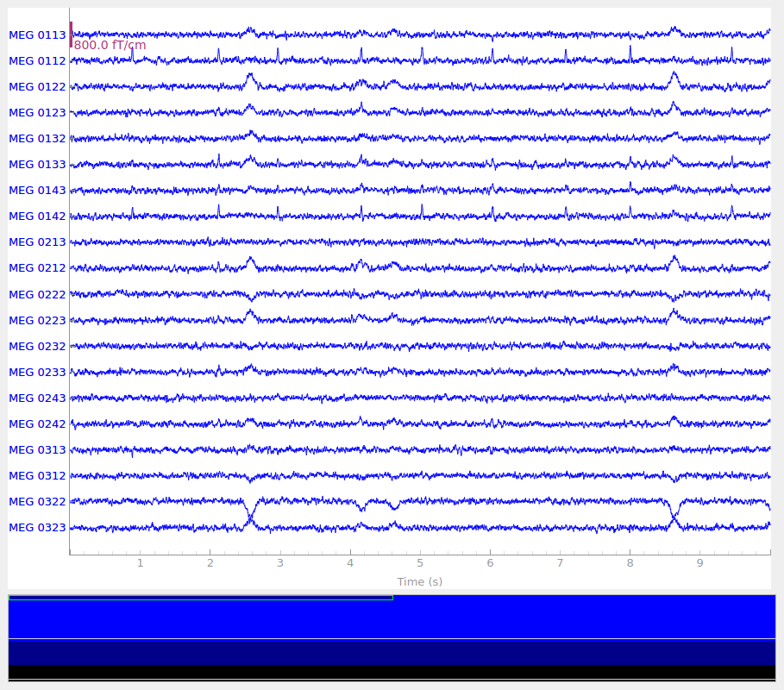Select the MEG 0222 channel label
784x690 pixels.
[37, 295]
